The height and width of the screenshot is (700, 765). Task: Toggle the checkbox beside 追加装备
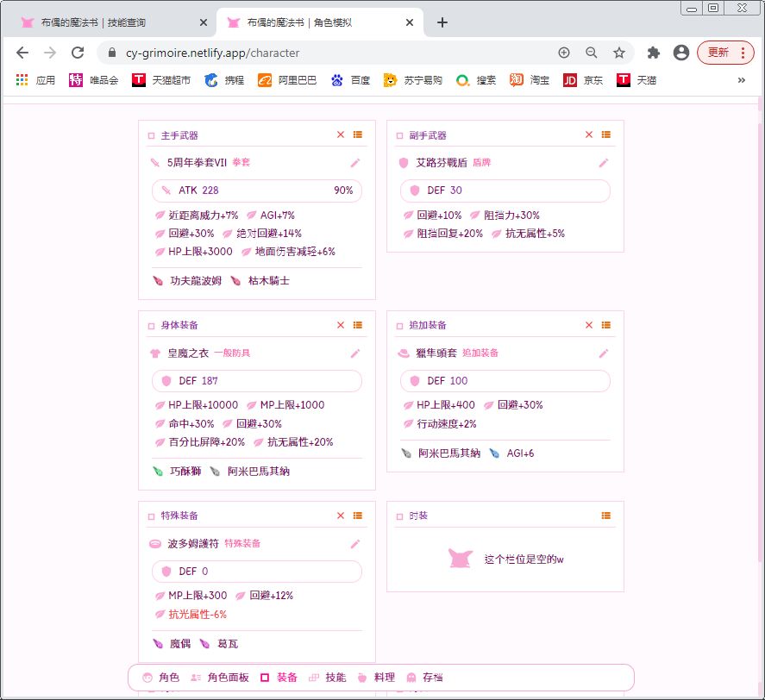pos(399,326)
